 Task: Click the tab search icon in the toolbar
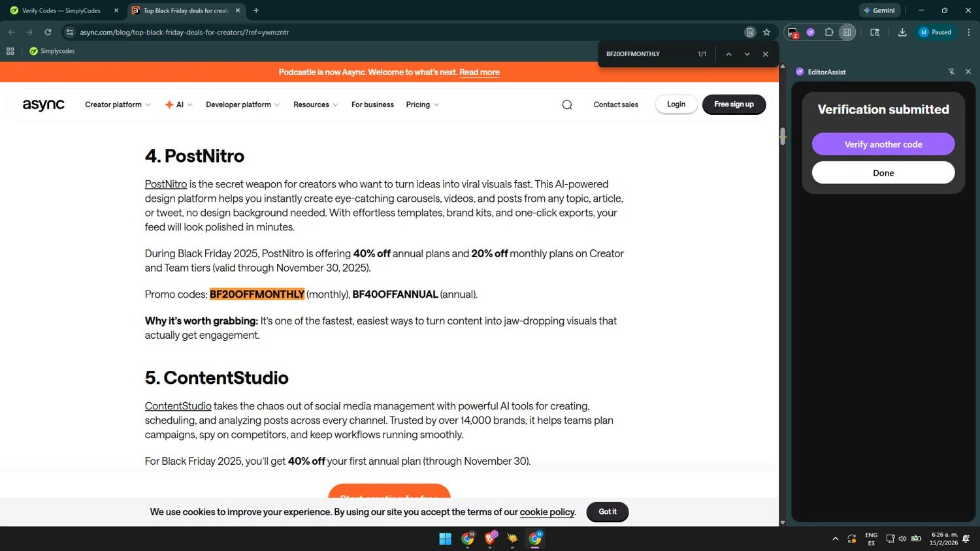875,32
